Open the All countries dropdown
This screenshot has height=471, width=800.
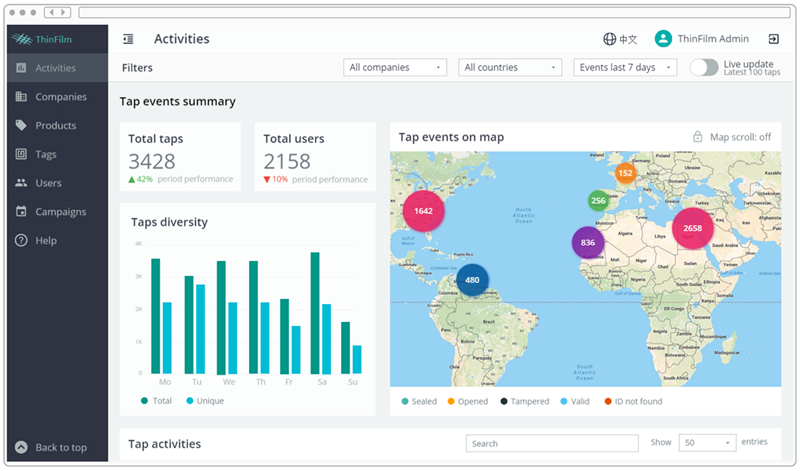click(x=510, y=67)
